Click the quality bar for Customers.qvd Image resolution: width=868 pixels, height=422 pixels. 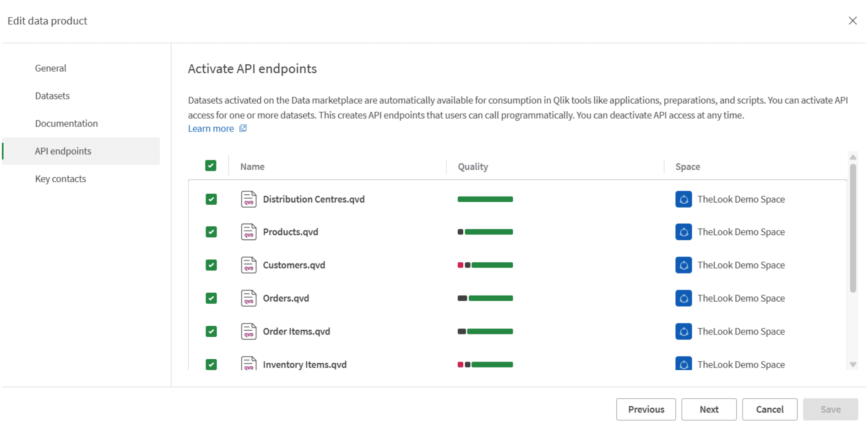click(x=485, y=265)
